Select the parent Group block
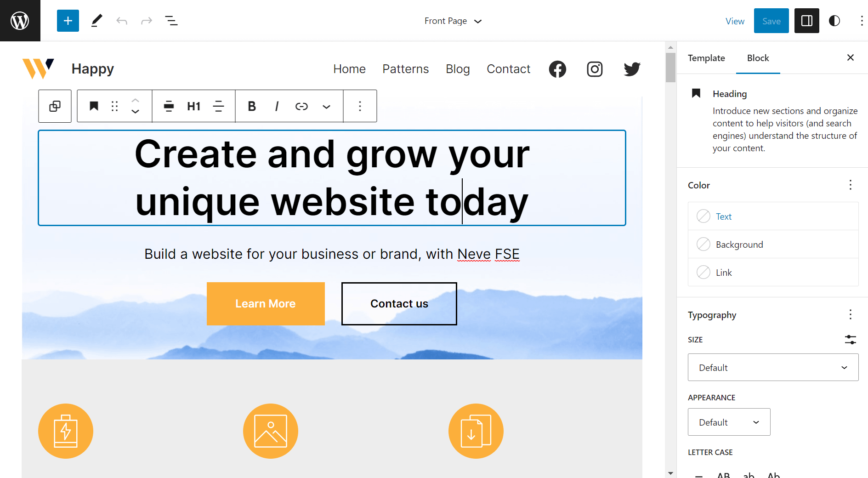868x478 pixels. point(55,106)
